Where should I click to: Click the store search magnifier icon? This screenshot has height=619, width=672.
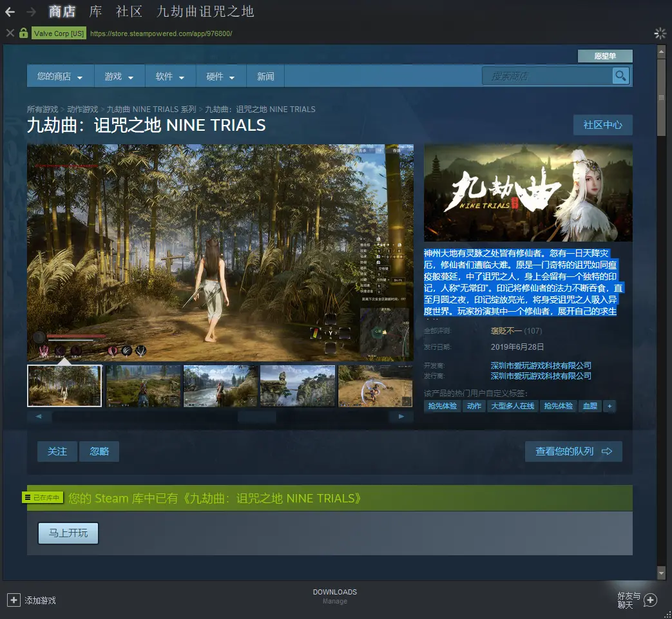(620, 76)
